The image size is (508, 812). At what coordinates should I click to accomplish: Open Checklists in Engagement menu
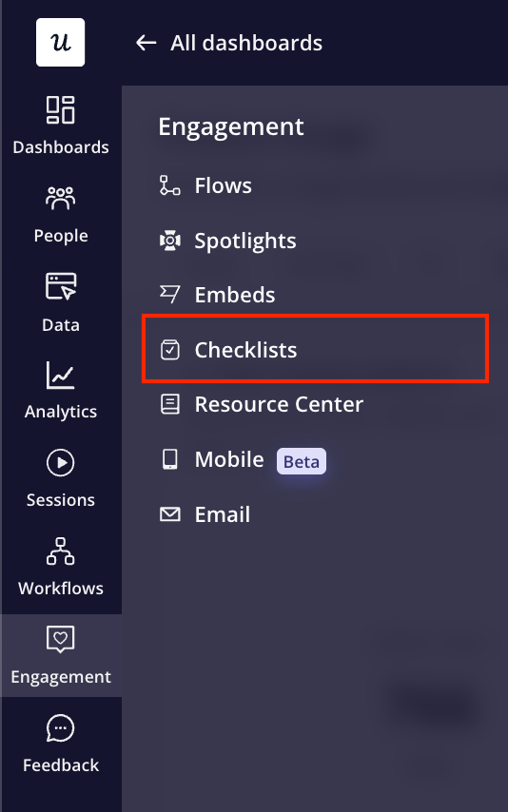point(245,350)
